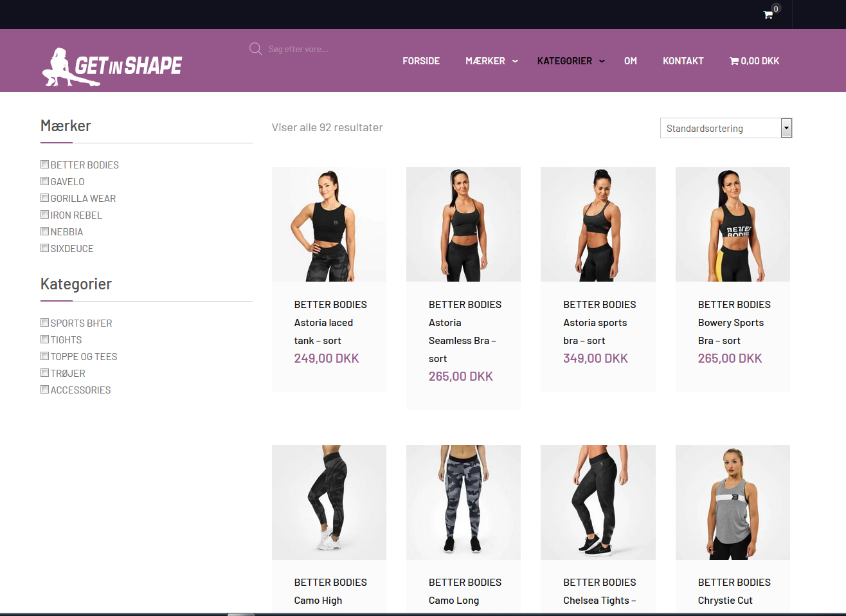The width and height of the screenshot is (846, 616).
Task: Open the Get in Shape logo homepage
Action: [113, 66]
